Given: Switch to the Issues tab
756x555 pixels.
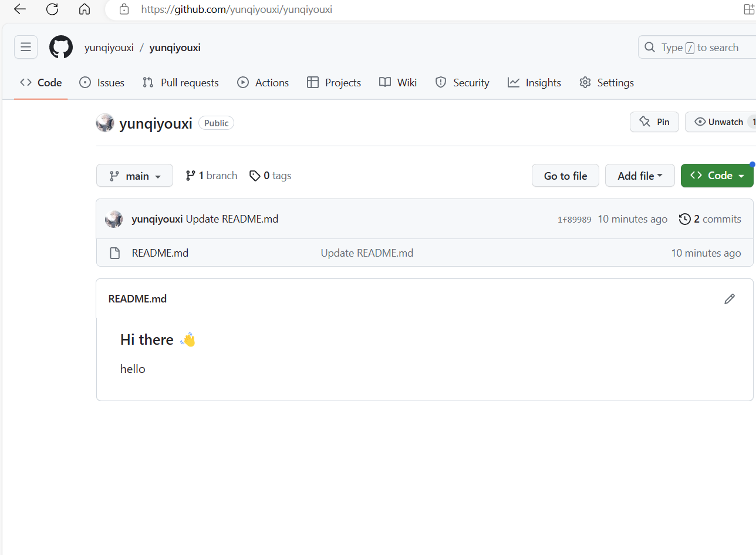Looking at the screenshot, I should [x=102, y=83].
